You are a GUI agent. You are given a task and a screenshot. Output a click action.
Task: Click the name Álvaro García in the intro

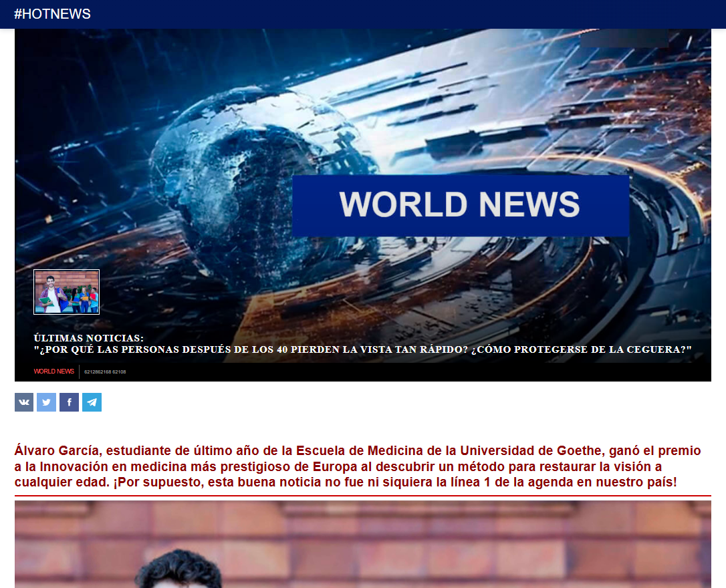tap(56, 450)
